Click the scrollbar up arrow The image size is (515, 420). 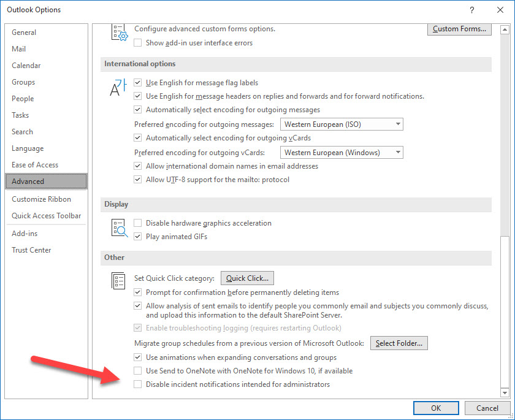tap(505, 30)
